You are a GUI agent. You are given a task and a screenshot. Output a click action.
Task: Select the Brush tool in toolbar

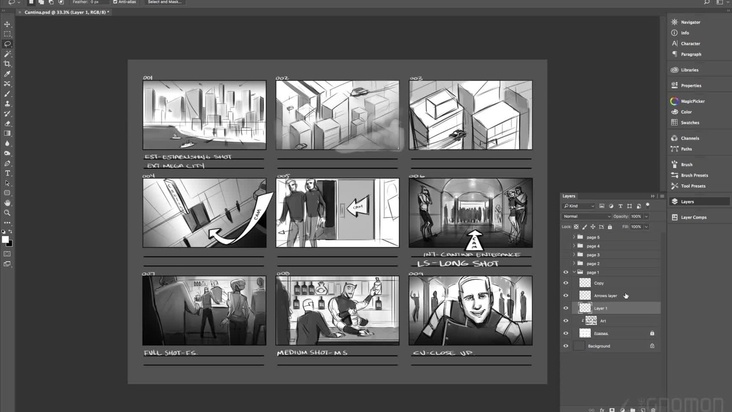pyautogui.click(x=7, y=94)
